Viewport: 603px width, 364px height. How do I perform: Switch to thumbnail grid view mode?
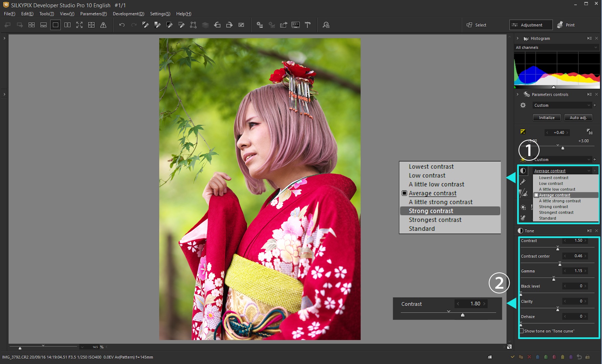[31, 25]
